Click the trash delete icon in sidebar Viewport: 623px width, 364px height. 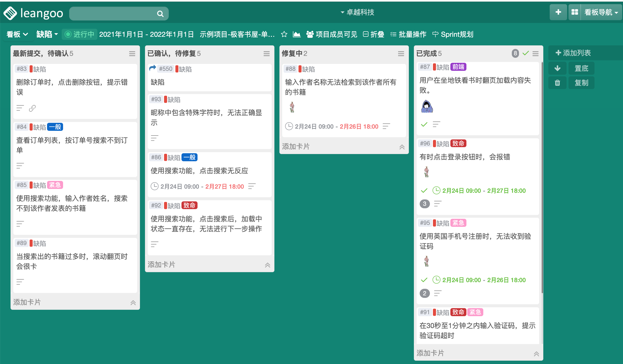(x=557, y=83)
